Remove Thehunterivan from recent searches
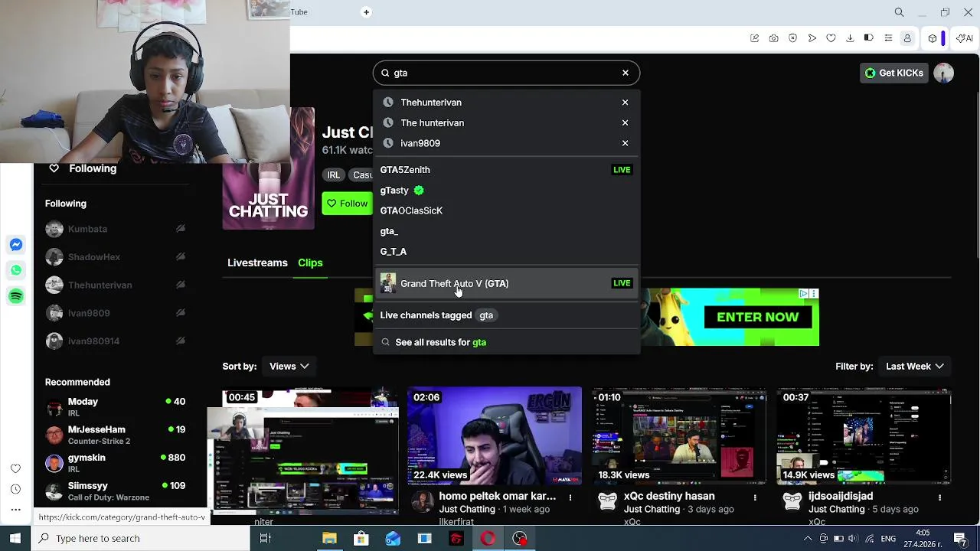Screen dimensions: 980x551 pyautogui.click(x=625, y=103)
